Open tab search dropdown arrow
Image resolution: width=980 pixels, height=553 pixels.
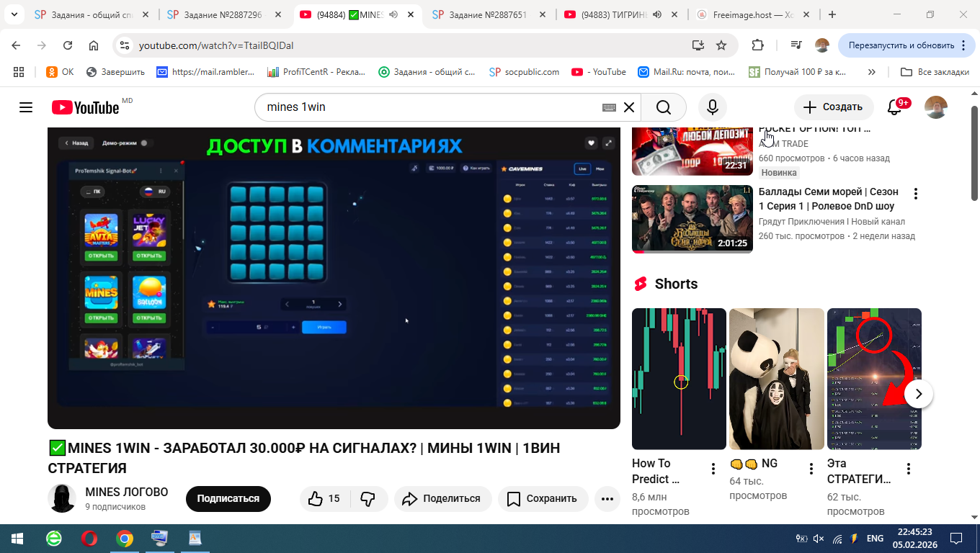[x=14, y=14]
